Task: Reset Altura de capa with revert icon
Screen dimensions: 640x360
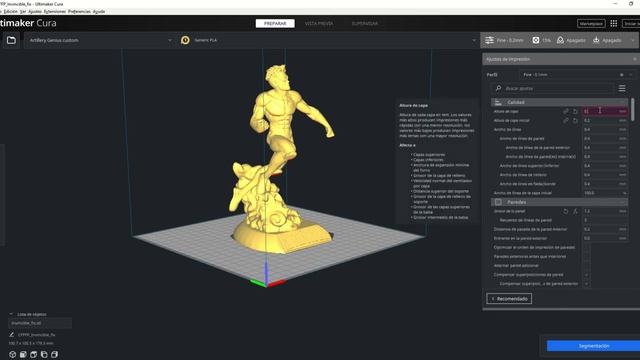Action: click(575, 111)
